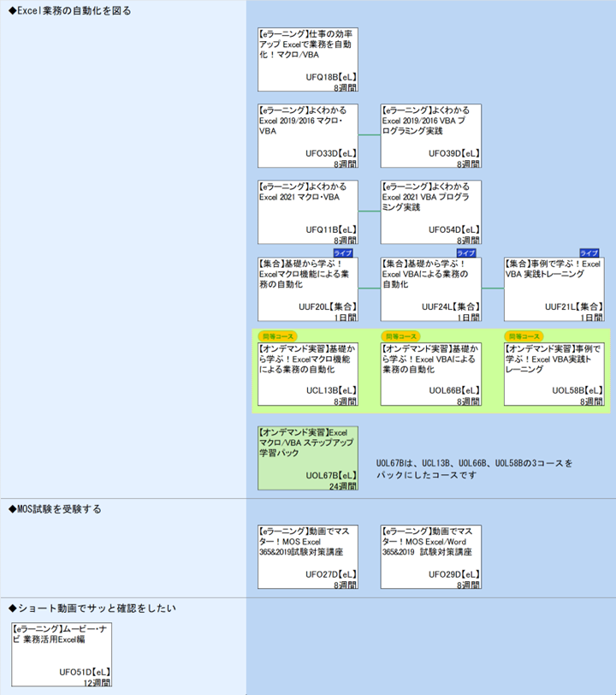Open the UFO51D Movie Navi Excel card
Screen dimensions: 616x695
point(62,655)
